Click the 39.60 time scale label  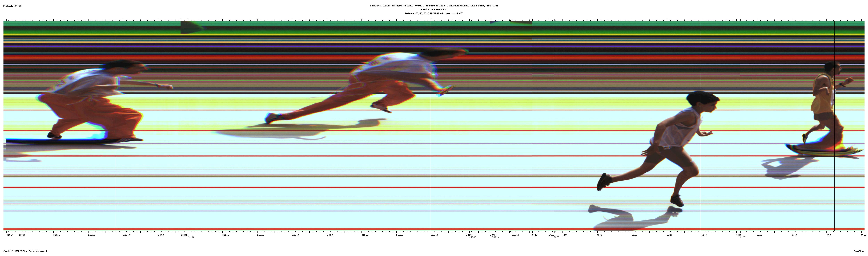pyautogui.click(x=759, y=235)
